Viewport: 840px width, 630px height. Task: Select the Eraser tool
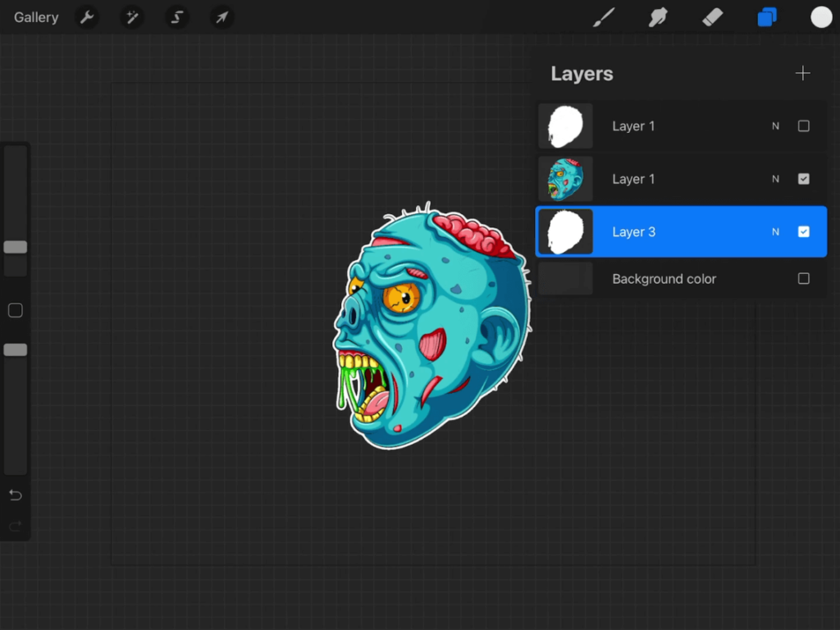tap(712, 16)
